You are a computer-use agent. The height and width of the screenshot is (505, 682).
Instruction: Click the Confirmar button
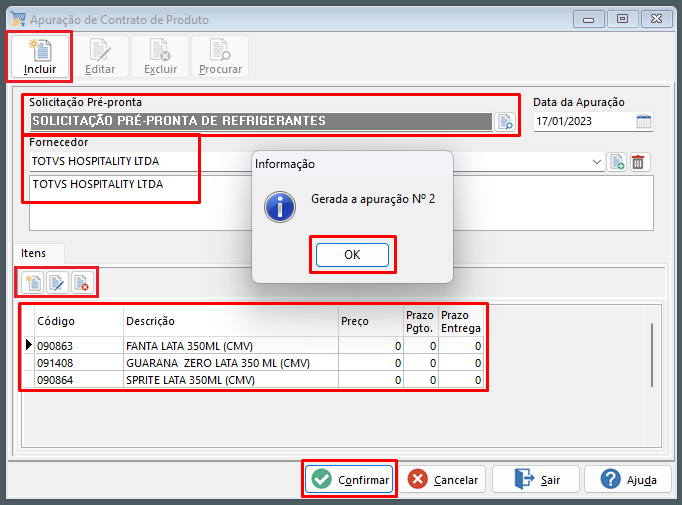[x=349, y=479]
